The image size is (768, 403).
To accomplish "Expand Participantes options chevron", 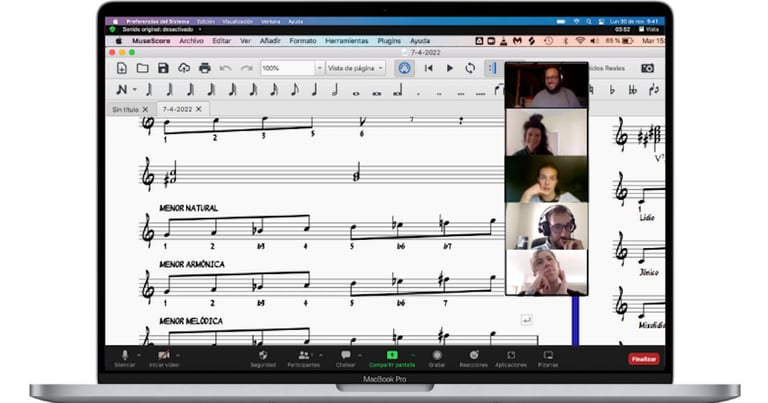I will 321,355.
